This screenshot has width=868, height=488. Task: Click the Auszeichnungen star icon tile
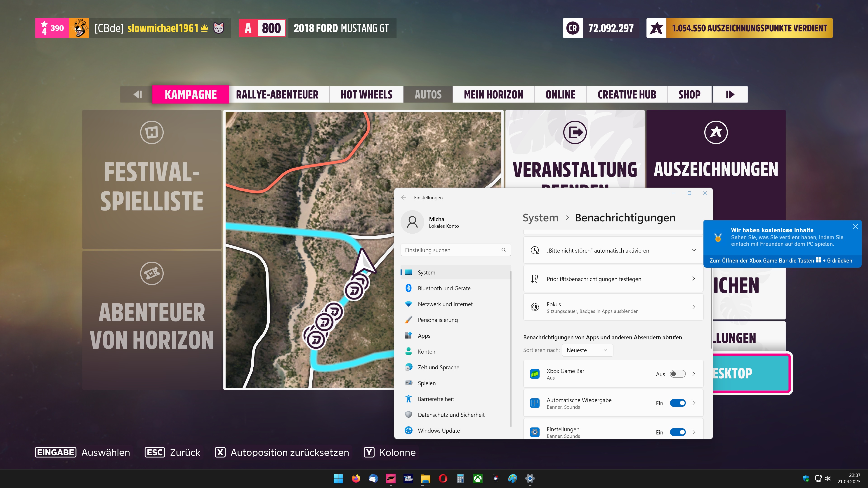click(x=716, y=132)
